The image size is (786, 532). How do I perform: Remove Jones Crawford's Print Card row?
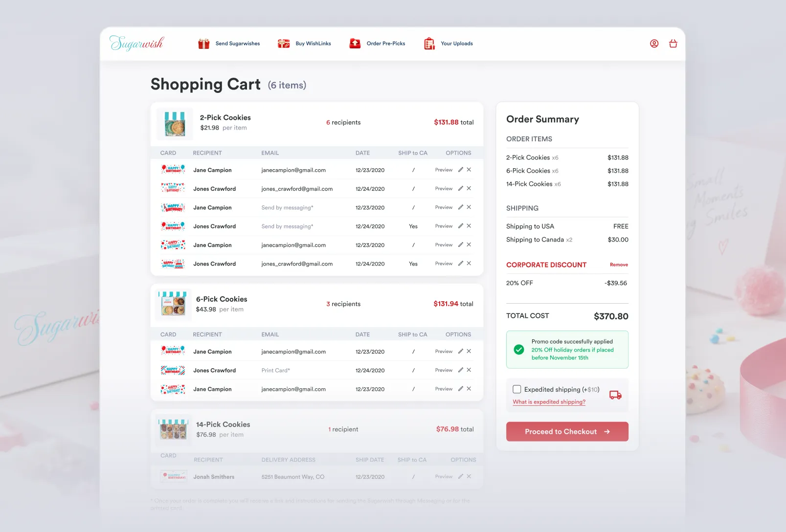[x=469, y=370]
